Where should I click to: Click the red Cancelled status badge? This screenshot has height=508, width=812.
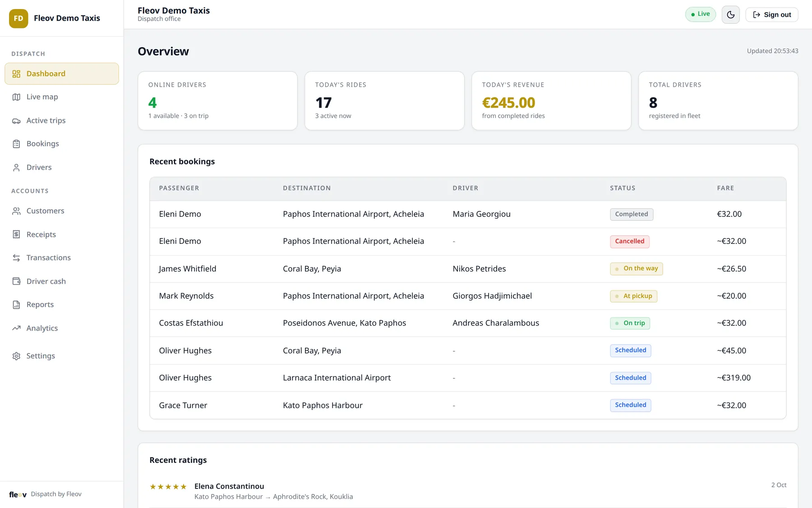pyautogui.click(x=630, y=242)
